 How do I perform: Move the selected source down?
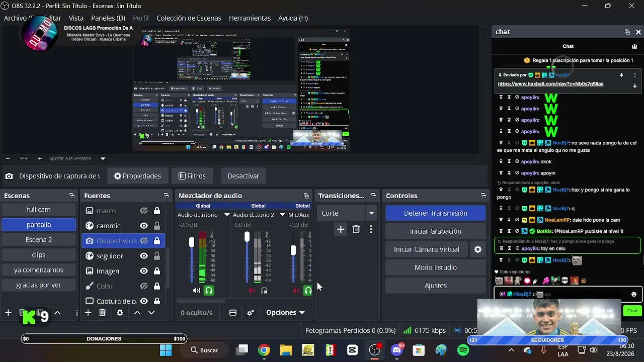[x=151, y=313]
